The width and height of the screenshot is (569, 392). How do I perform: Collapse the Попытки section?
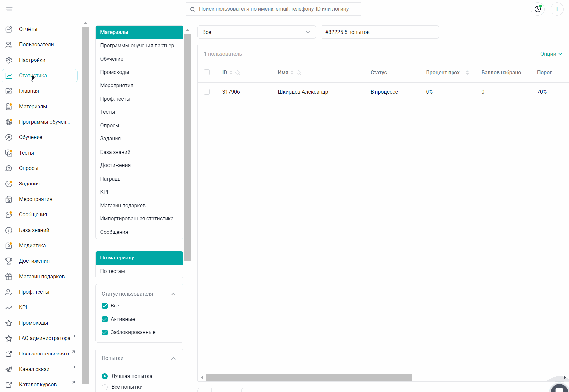point(173,358)
